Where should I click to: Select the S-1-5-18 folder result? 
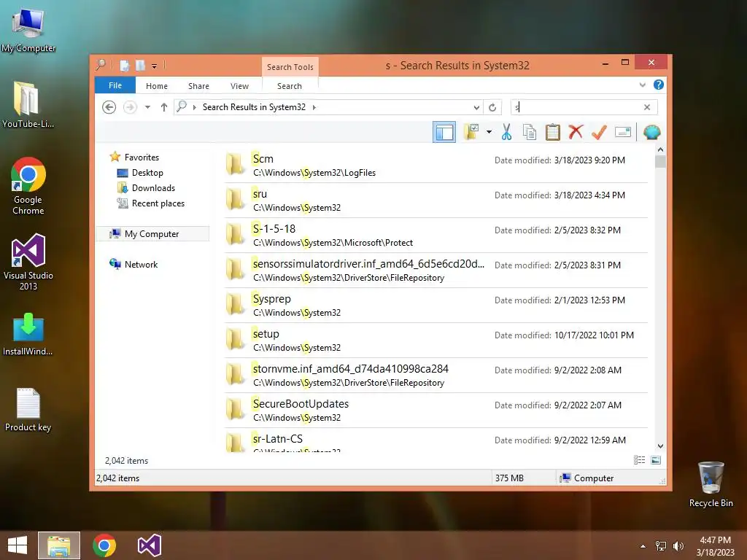pos(436,236)
